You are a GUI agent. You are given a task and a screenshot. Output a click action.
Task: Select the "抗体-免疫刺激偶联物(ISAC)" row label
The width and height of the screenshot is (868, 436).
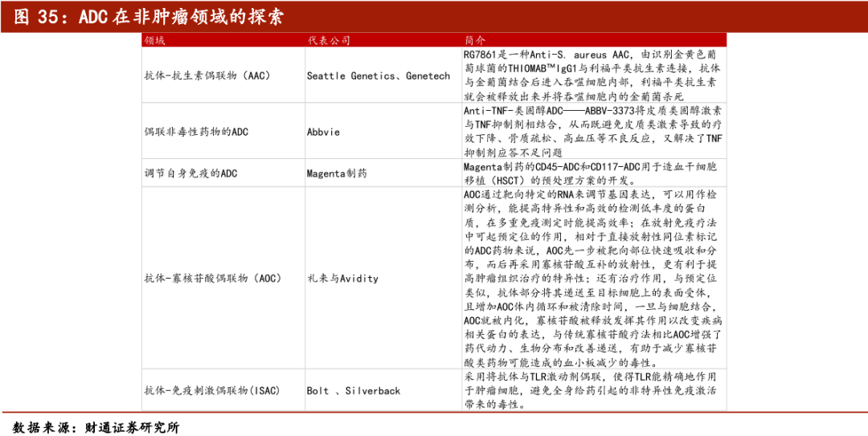211,391
